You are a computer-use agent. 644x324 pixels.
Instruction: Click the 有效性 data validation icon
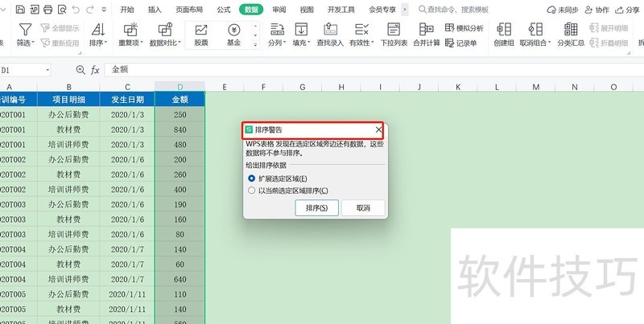(x=361, y=30)
